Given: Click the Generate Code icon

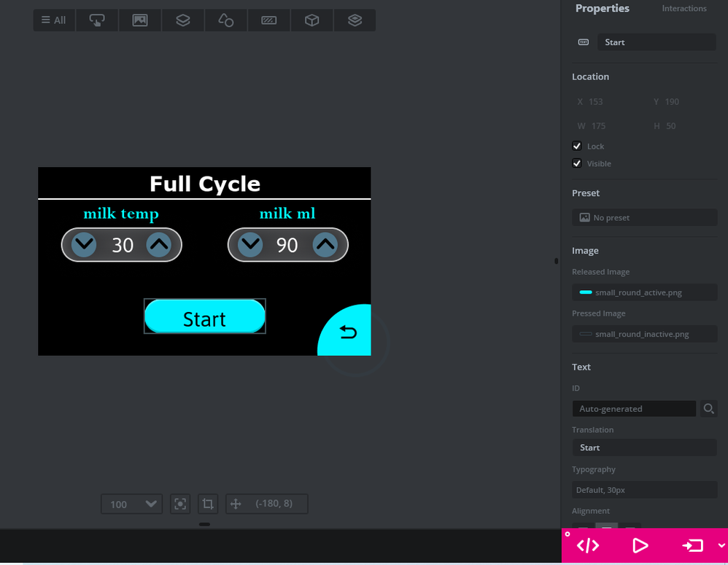Looking at the screenshot, I should tap(588, 546).
